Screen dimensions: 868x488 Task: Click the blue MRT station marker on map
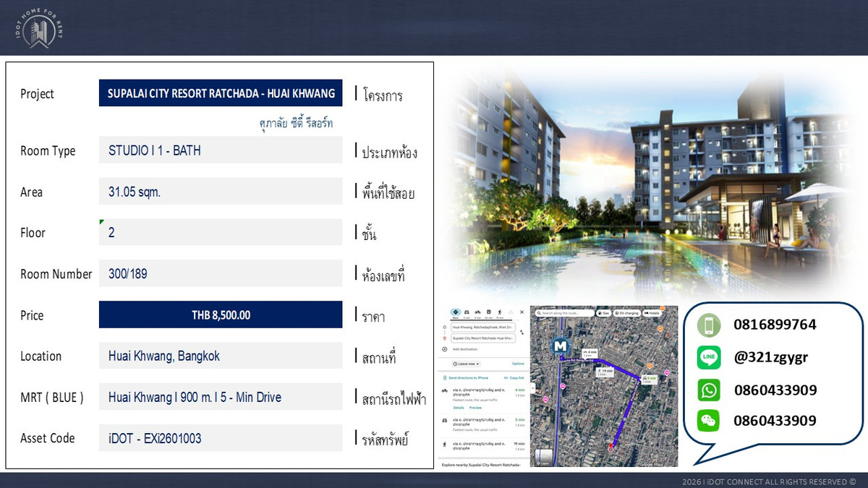(x=560, y=347)
